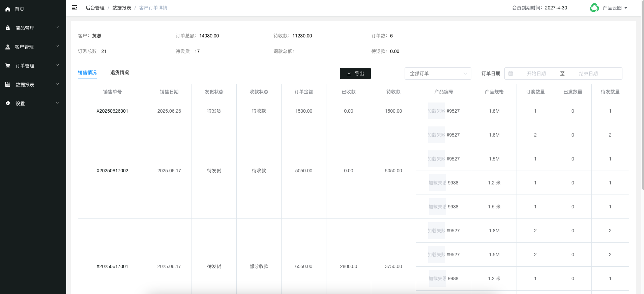644x294 pixels.
Task: Click failed thumbnail beside 9988 1.5 米
Action: [438, 207]
